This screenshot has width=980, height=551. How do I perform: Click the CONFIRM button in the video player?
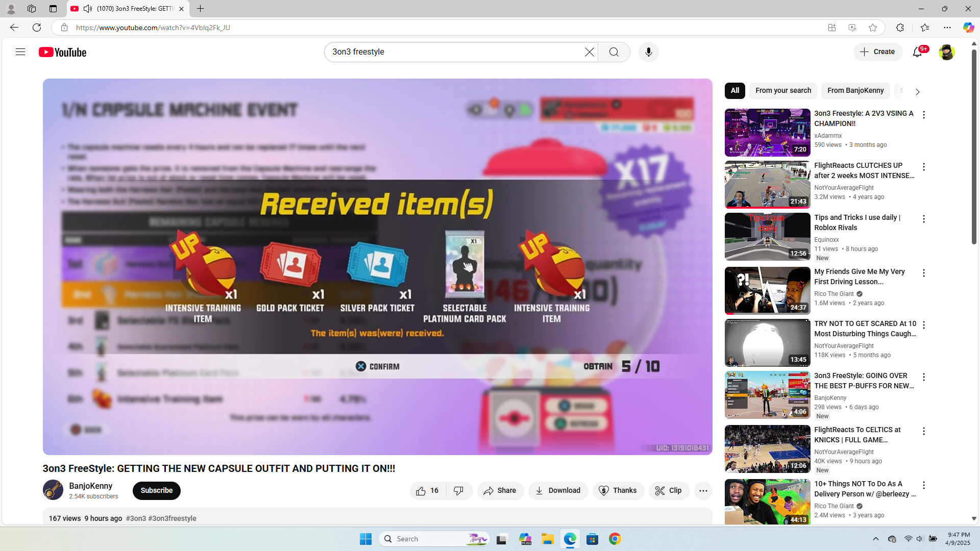click(378, 366)
